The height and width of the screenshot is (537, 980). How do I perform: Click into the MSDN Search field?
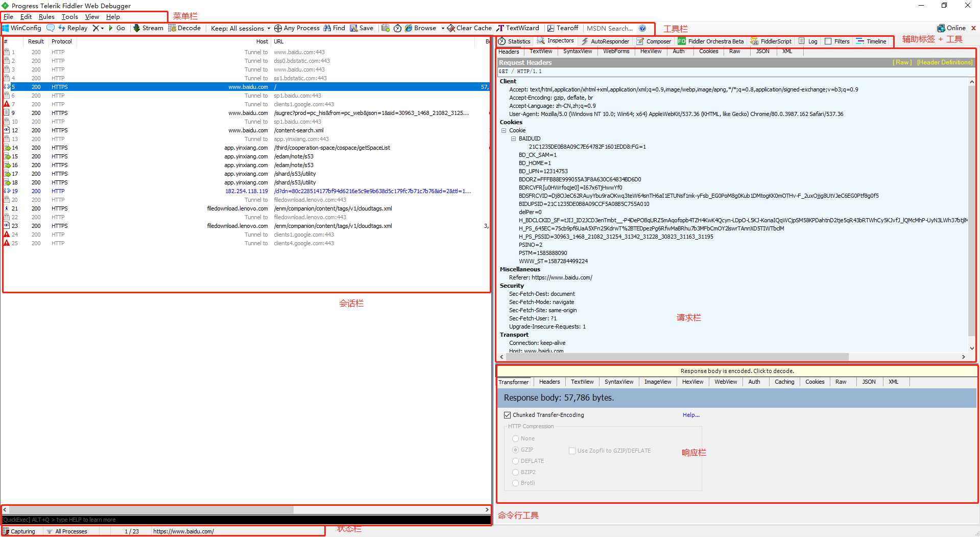(x=610, y=28)
